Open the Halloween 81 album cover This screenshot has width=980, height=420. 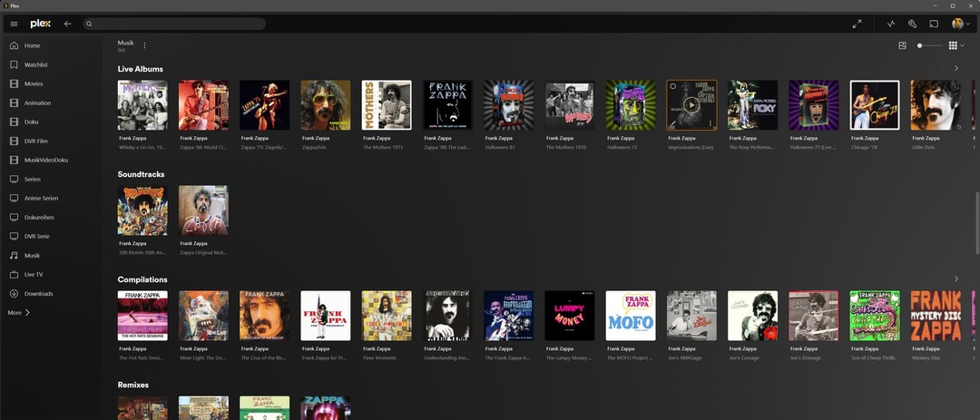[509, 105]
